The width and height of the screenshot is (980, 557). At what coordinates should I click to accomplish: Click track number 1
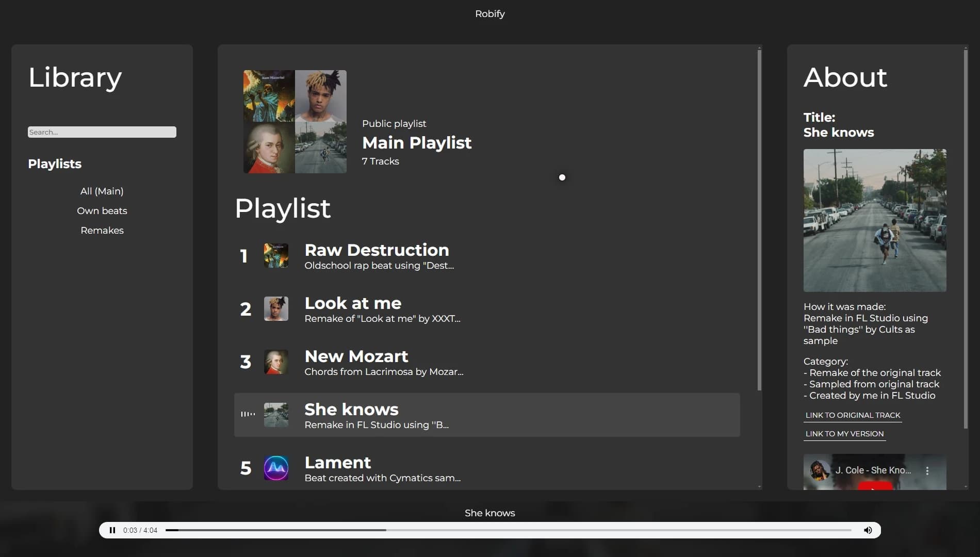(x=244, y=256)
